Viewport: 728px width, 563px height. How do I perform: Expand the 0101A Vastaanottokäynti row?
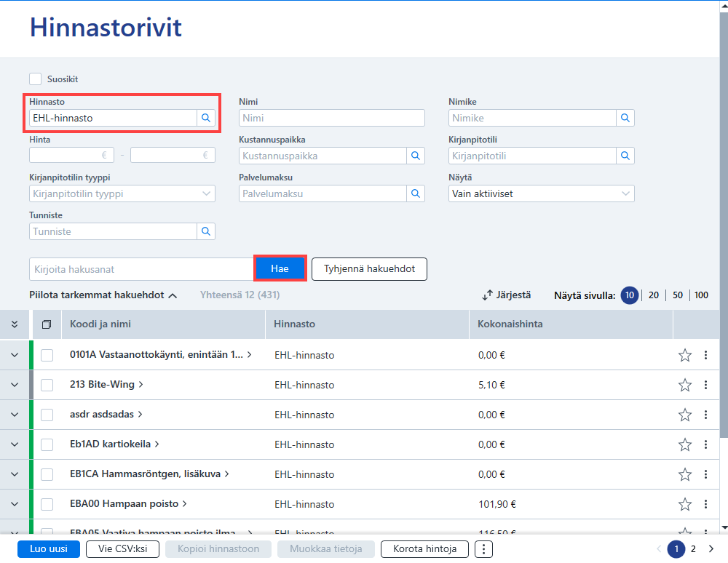(x=15, y=355)
